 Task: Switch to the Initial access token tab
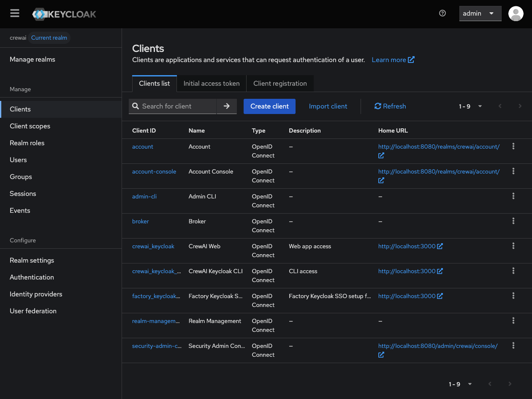[211, 83]
